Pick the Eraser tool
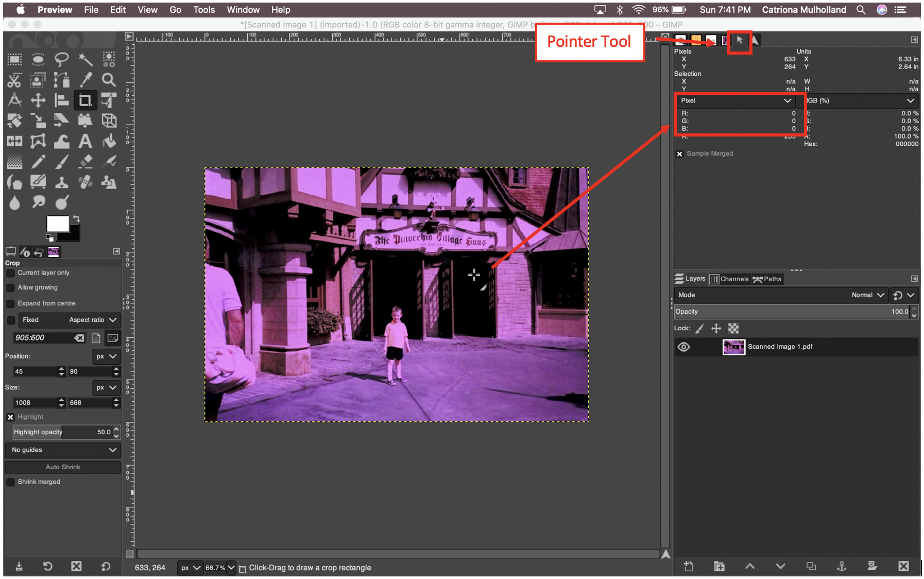The image size is (924, 579). tap(85, 162)
